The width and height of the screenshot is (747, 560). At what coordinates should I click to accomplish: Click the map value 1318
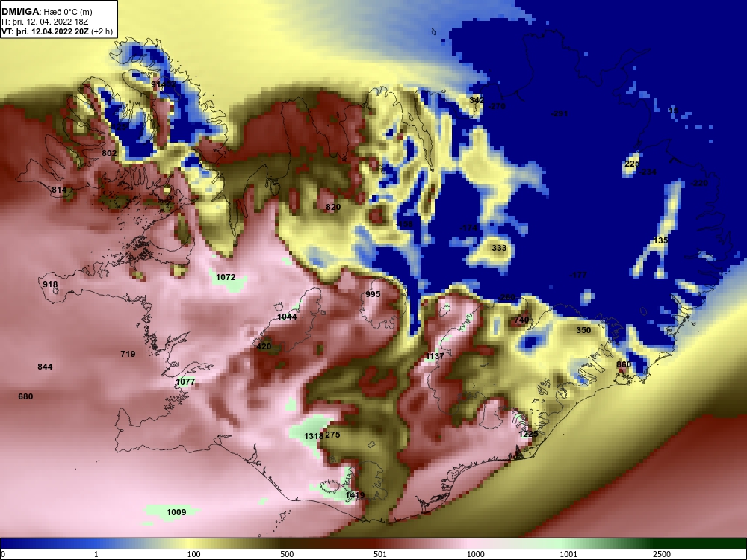[x=314, y=436]
